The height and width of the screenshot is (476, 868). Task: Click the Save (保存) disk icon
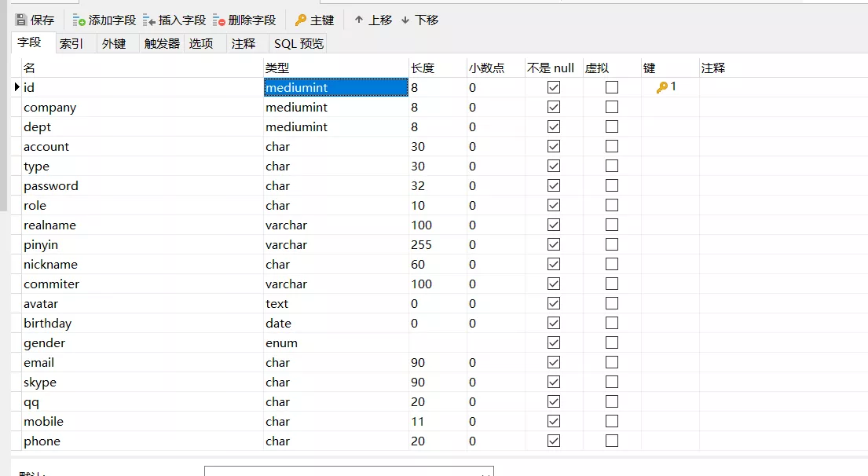(21, 20)
